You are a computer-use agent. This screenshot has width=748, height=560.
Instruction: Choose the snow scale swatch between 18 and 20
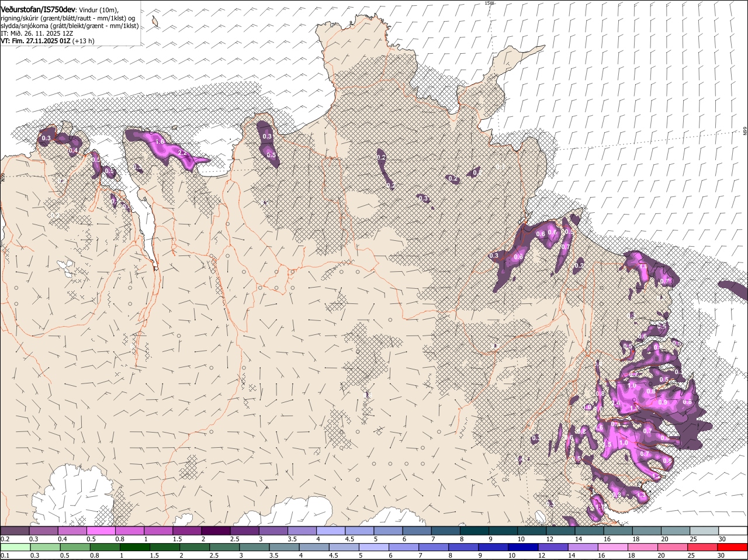[646, 531]
